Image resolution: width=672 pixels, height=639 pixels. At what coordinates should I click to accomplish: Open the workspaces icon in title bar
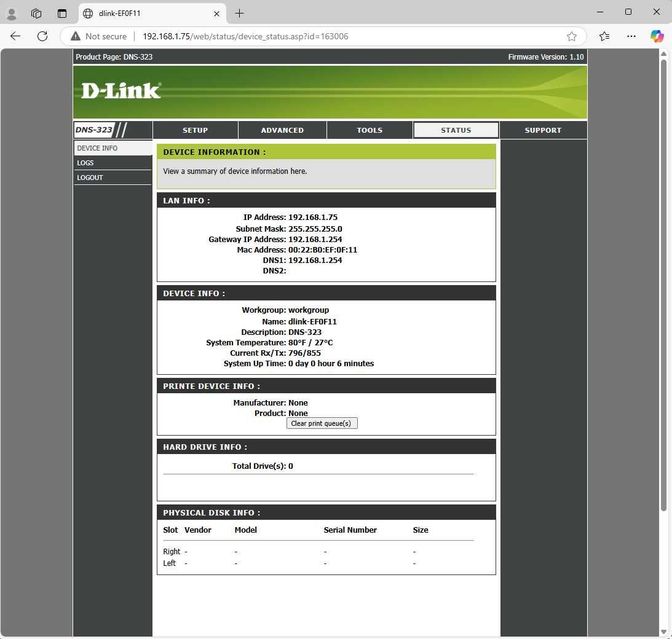pos(36,14)
